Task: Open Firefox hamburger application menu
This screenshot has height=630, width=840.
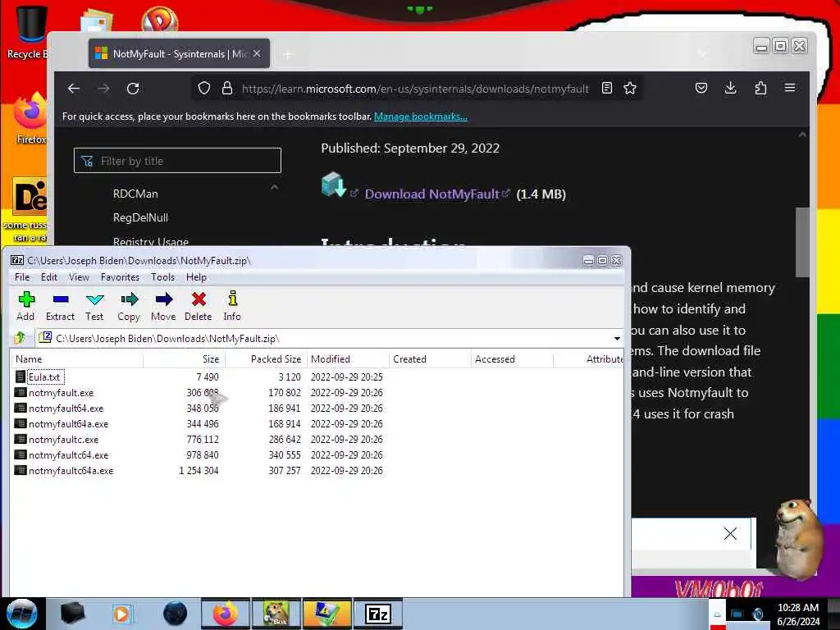Action: [x=790, y=88]
